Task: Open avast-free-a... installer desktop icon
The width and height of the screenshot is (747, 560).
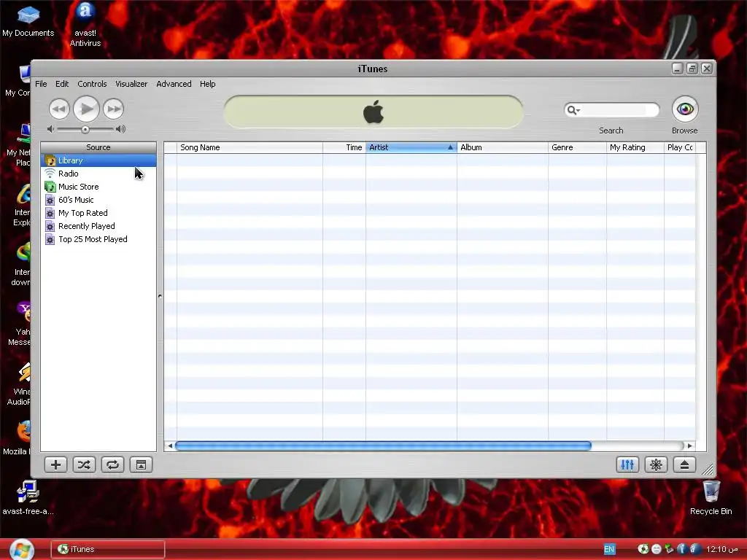Action: click(x=28, y=497)
